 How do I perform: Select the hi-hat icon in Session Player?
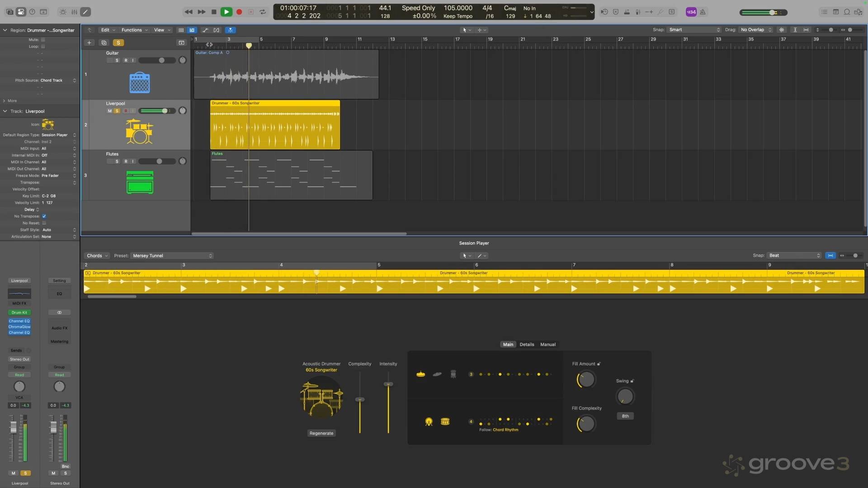[x=420, y=374]
